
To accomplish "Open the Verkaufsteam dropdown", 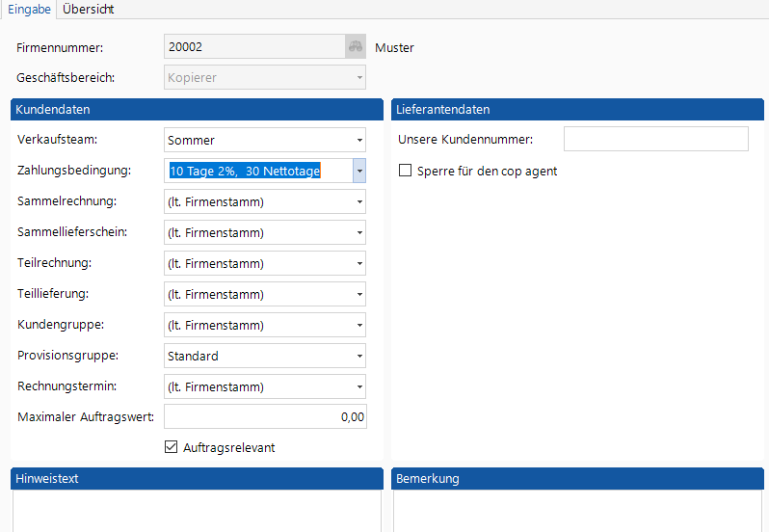I will click(x=358, y=141).
